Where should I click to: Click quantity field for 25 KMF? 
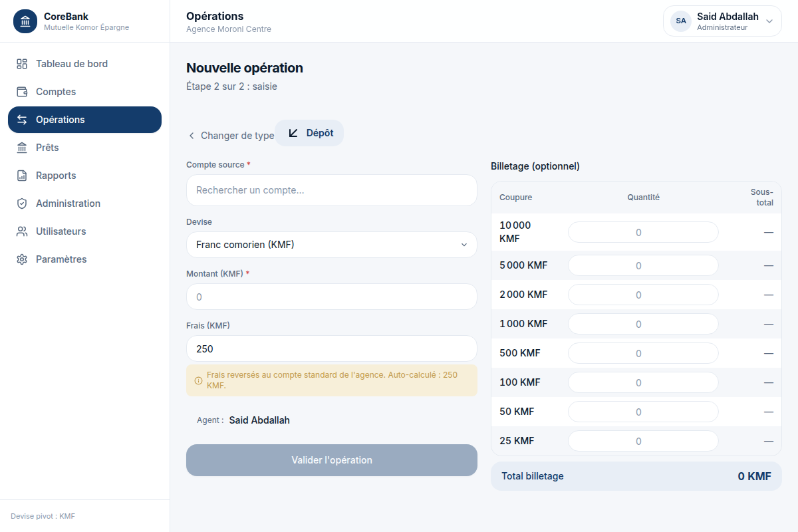point(643,441)
